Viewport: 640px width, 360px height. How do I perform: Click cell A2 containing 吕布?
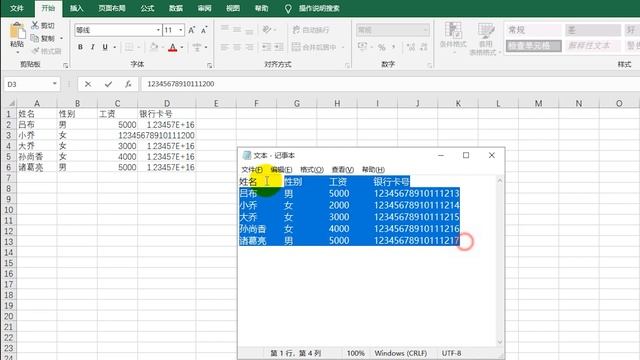(x=37, y=124)
